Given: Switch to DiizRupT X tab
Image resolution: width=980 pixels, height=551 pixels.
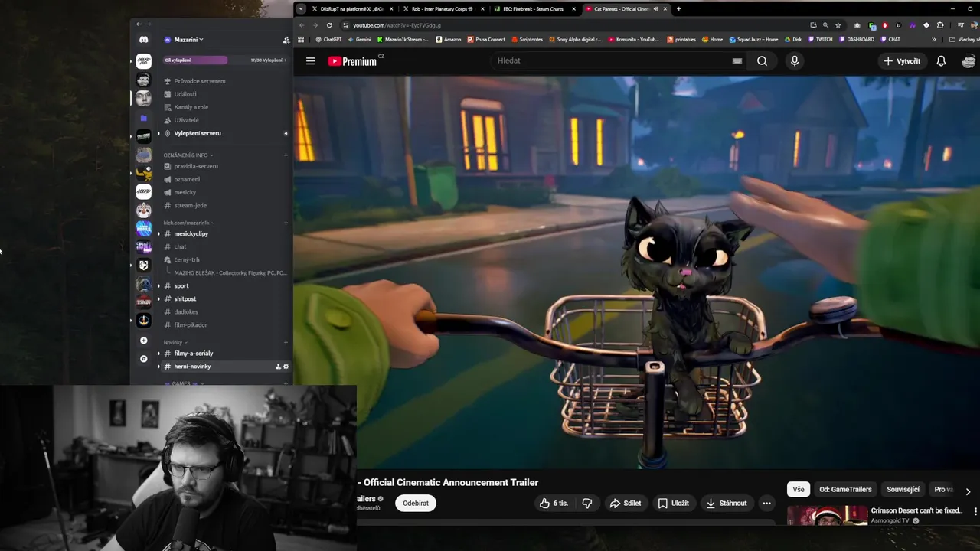Looking at the screenshot, I should coord(351,9).
